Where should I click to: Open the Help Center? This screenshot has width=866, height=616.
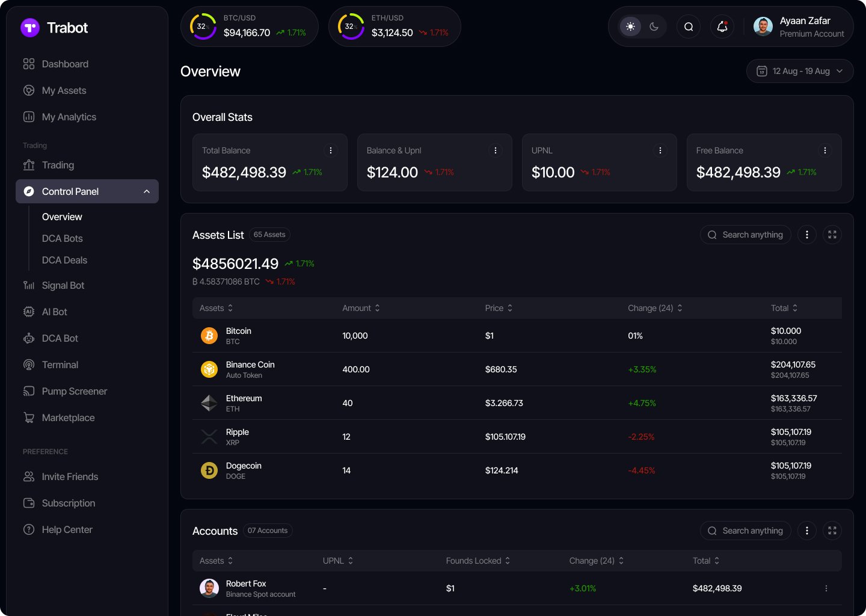pyautogui.click(x=67, y=529)
